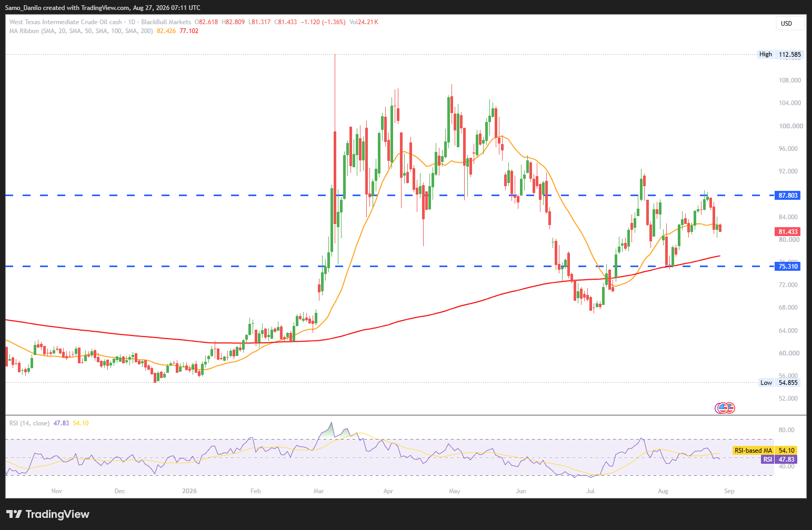Screen dimensions: 812x530
Task: Click the 60.000 price axis label
Action: pyautogui.click(x=788, y=353)
